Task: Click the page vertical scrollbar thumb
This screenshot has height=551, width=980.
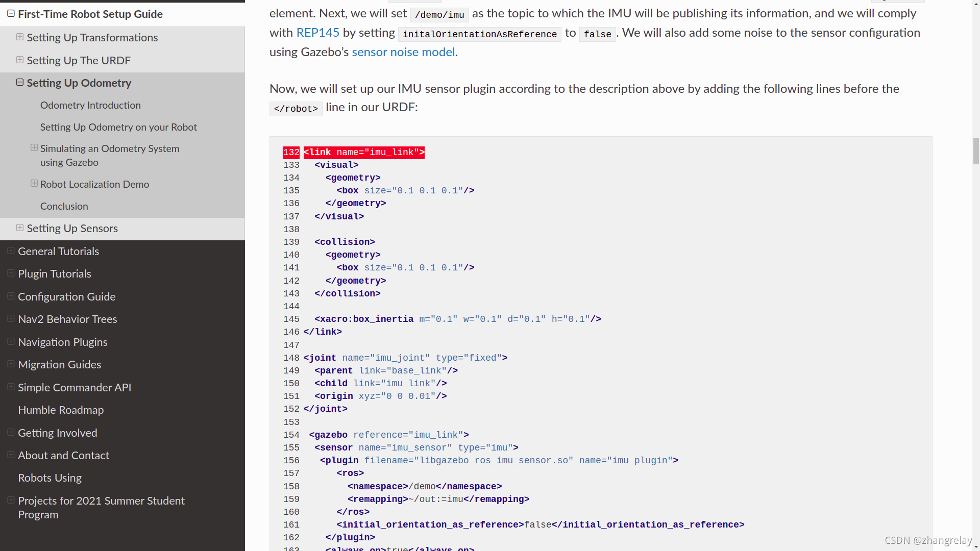Action: (x=975, y=151)
